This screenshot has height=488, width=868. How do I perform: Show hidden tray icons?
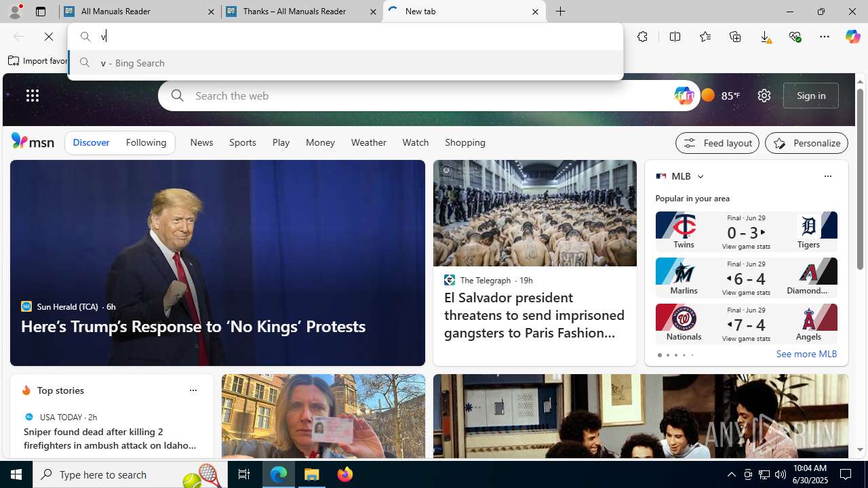pos(731,474)
